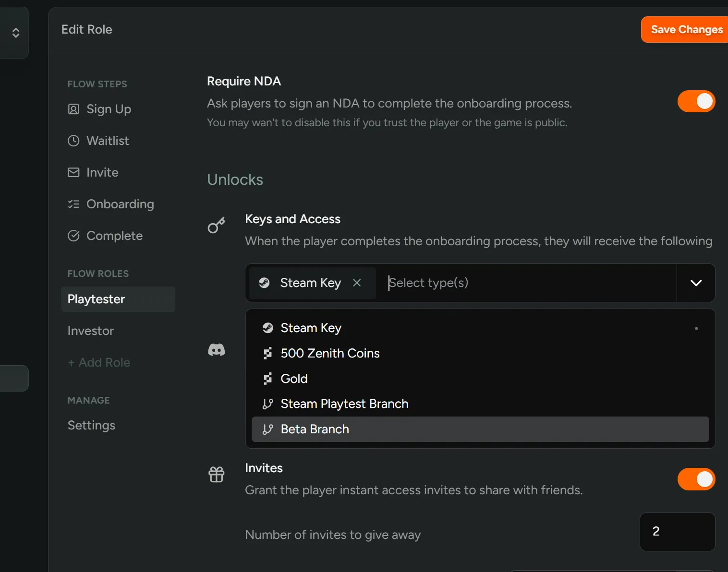
Task: Choose Beta Branch from the dropdown list
Action: pos(315,429)
